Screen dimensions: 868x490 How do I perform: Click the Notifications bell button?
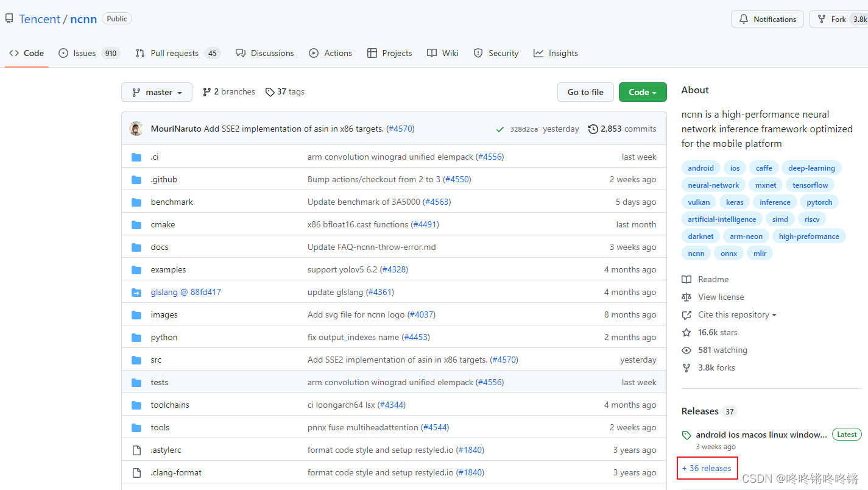click(767, 19)
